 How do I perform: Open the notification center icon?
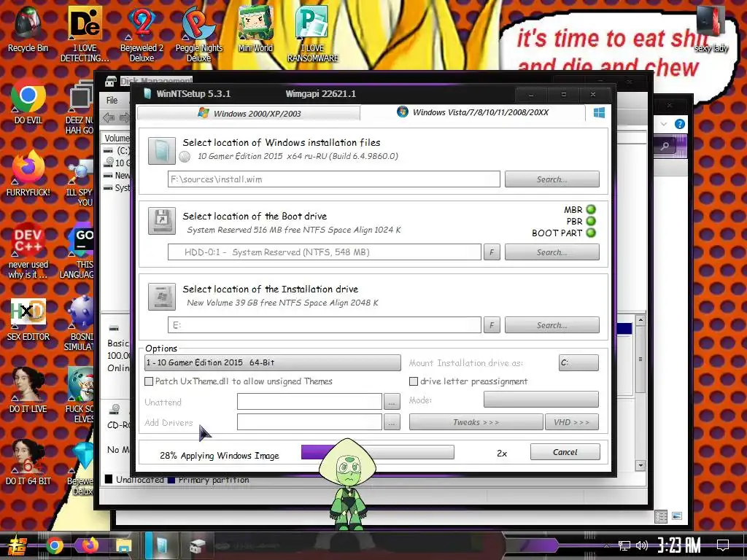coord(723,545)
